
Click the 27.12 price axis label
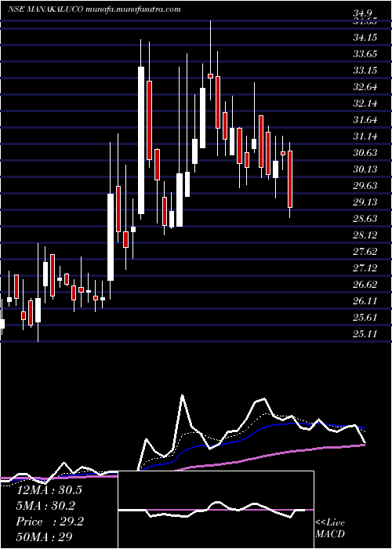[x=365, y=268]
